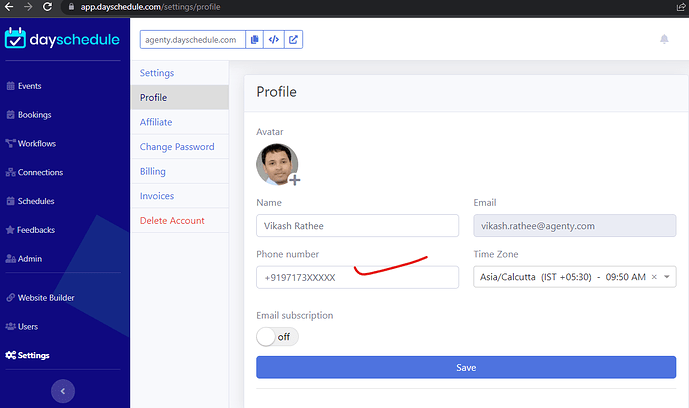Click the browser forward arrow
The height and width of the screenshot is (408, 689).
28,7
